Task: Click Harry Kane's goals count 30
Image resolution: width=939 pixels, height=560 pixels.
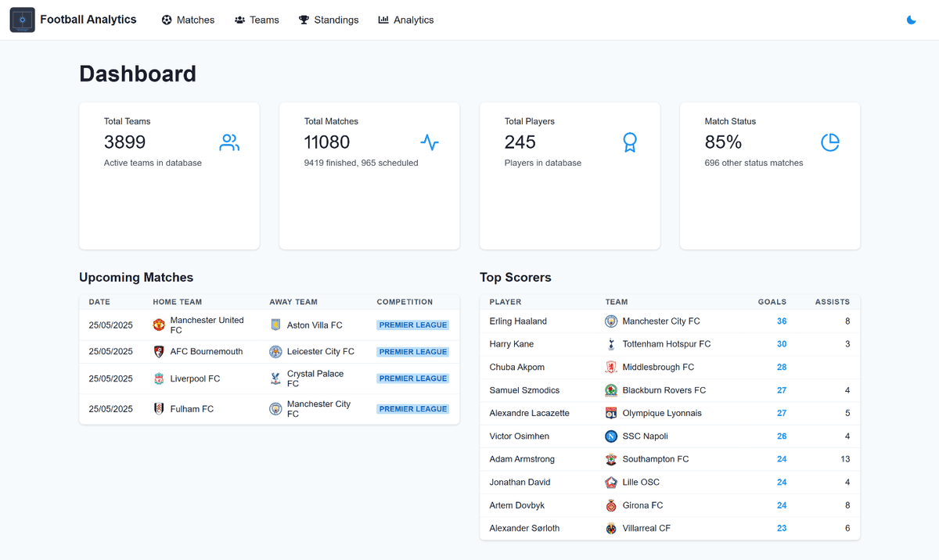Action: [782, 344]
